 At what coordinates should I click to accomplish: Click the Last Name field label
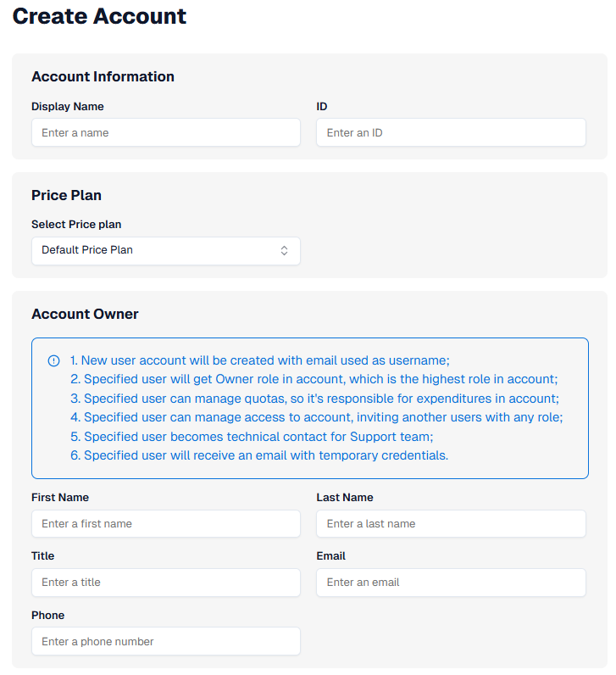pos(345,498)
